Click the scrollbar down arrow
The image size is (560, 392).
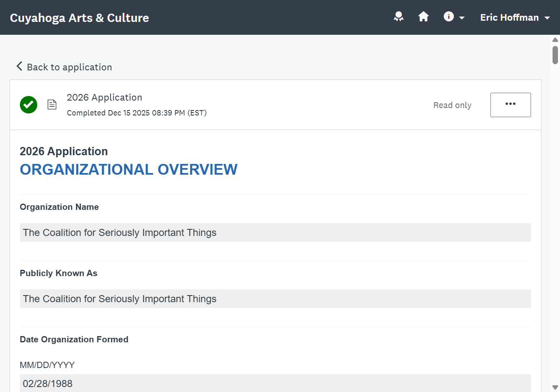(x=555, y=387)
